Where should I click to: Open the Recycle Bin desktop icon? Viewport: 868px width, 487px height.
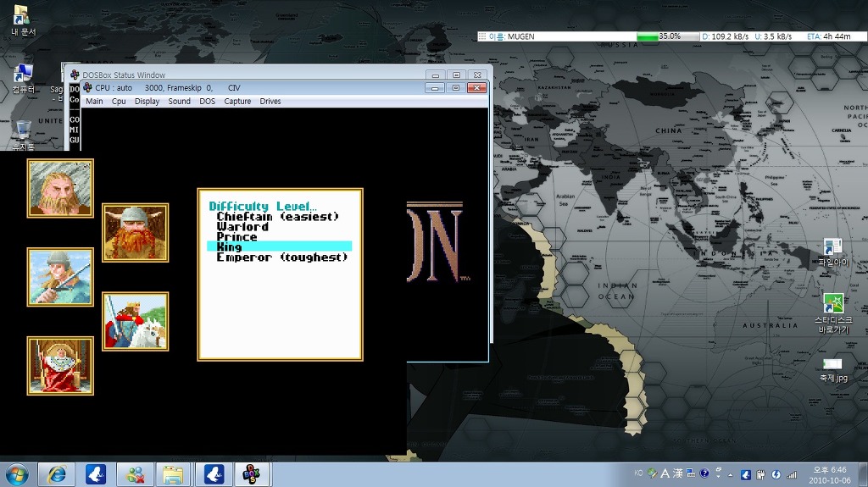[x=23, y=131]
